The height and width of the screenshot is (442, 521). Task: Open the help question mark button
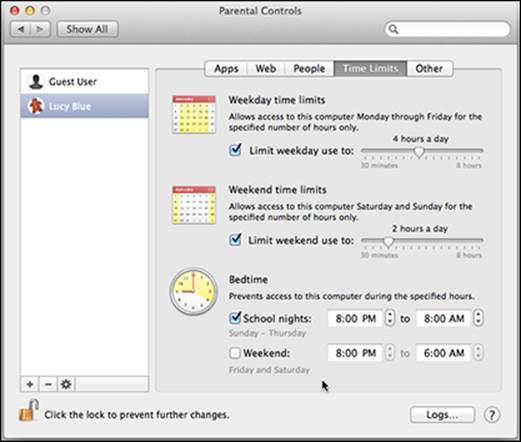[492, 415]
